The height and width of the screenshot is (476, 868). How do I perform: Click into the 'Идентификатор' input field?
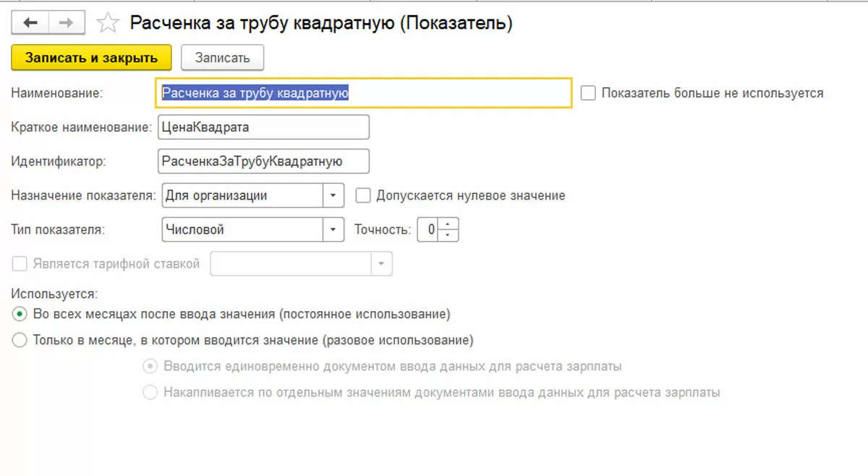(263, 161)
